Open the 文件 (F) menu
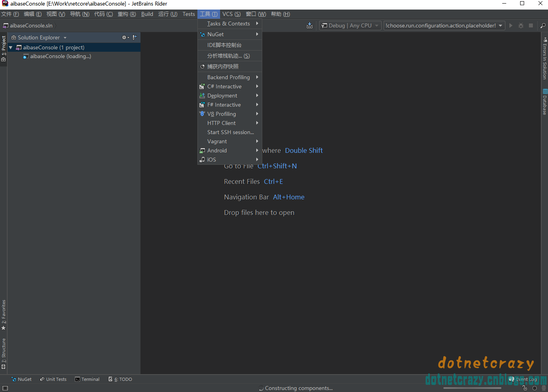This screenshot has height=392, width=548. tap(10, 14)
